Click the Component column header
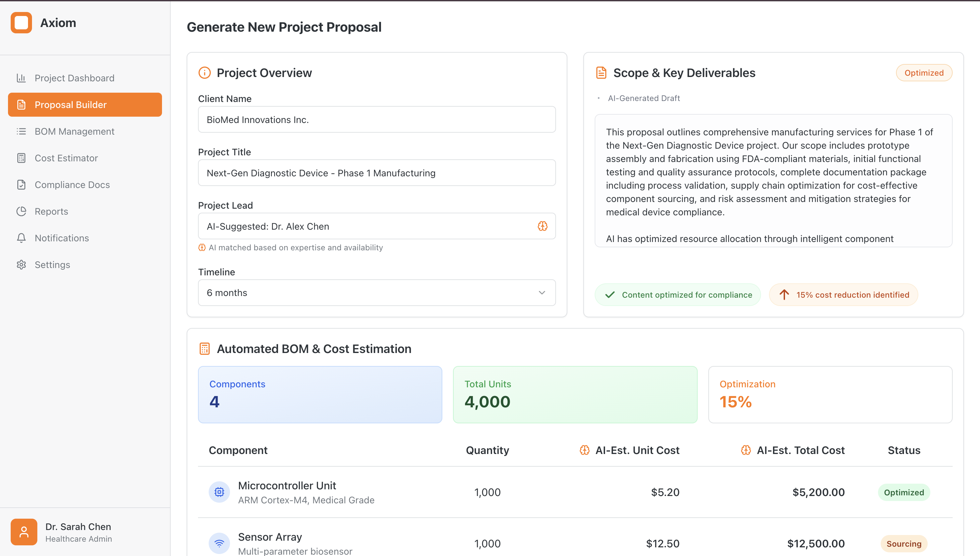Image resolution: width=980 pixels, height=556 pixels. coord(238,450)
